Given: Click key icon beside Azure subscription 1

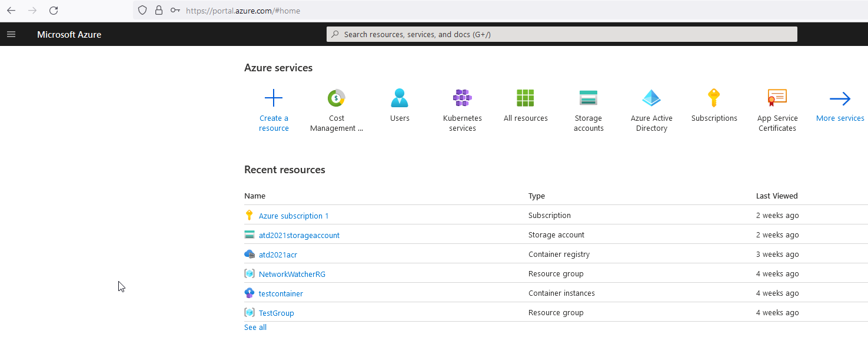Looking at the screenshot, I should click(249, 215).
